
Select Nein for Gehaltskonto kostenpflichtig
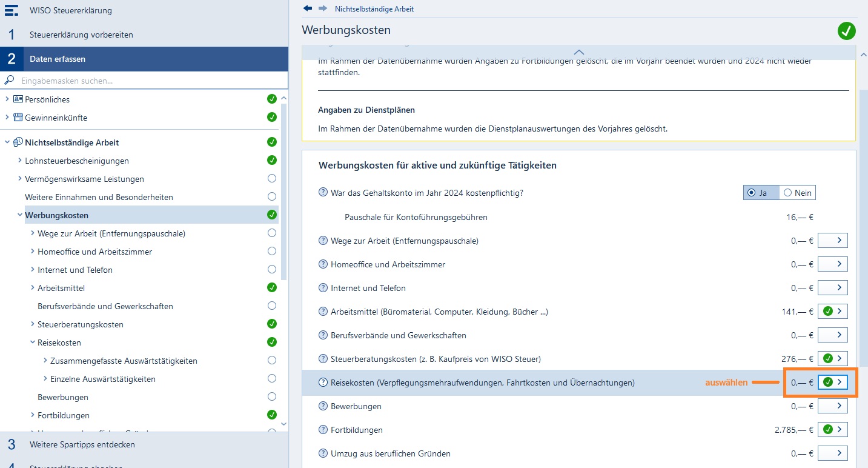[x=797, y=193]
